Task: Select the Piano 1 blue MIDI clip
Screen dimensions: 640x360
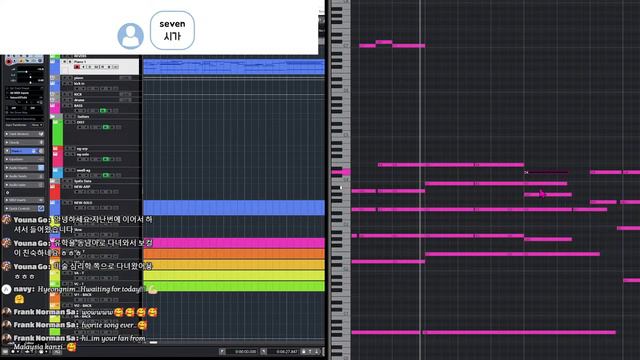Action: [234, 67]
